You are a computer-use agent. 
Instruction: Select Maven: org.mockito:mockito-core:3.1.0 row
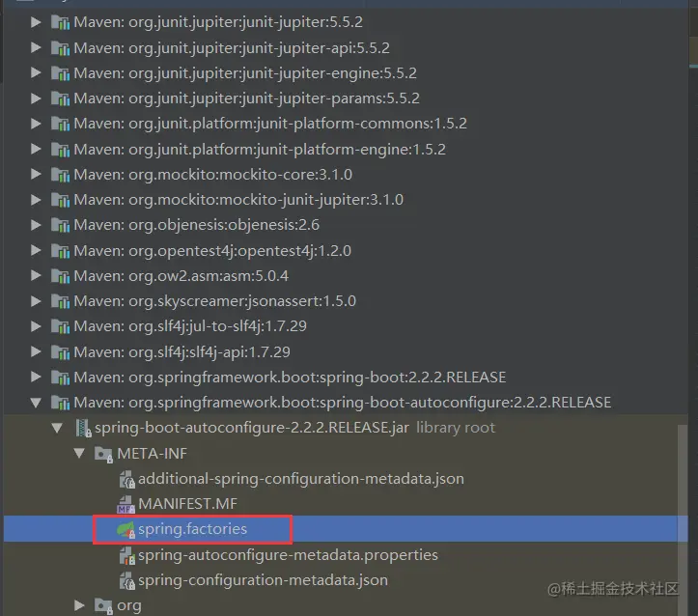pyautogui.click(x=346, y=174)
